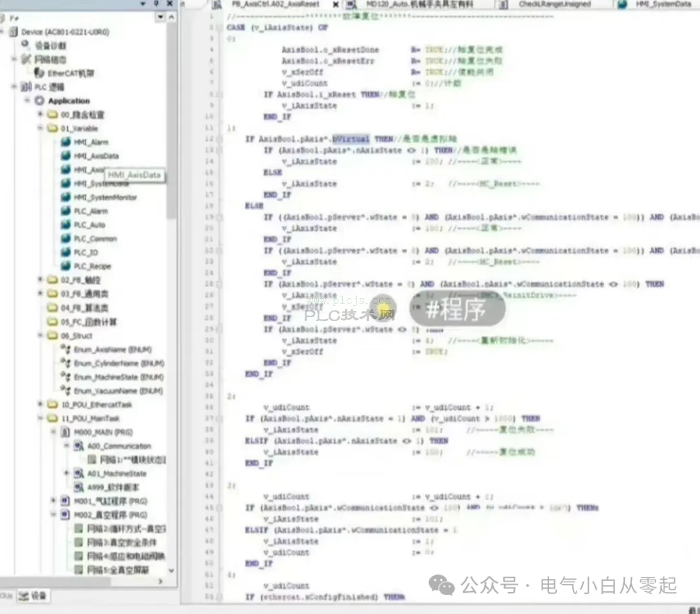700x614 pixels.
Task: Open the PLC_Common variable list icon
Action: point(65,239)
